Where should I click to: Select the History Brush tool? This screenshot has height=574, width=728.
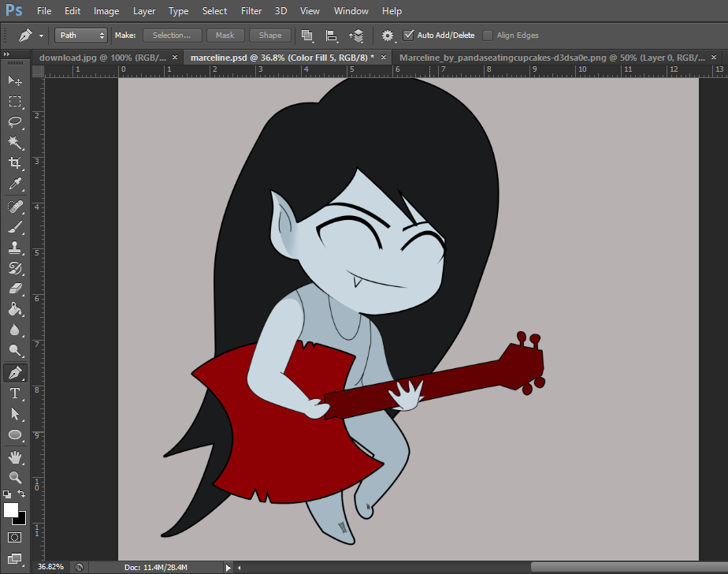coord(15,268)
